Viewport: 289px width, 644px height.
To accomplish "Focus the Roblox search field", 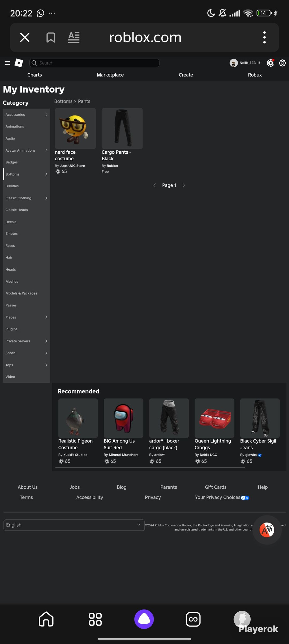I will (94, 63).
